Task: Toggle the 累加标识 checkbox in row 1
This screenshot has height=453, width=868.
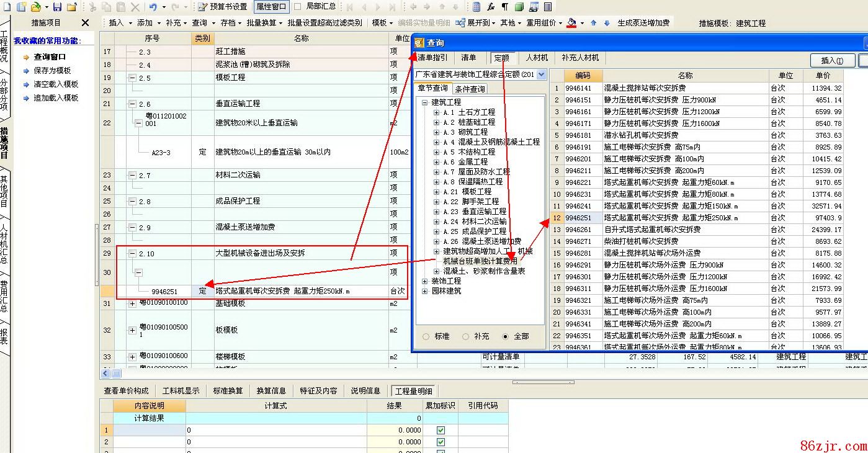Action: pyautogui.click(x=441, y=430)
